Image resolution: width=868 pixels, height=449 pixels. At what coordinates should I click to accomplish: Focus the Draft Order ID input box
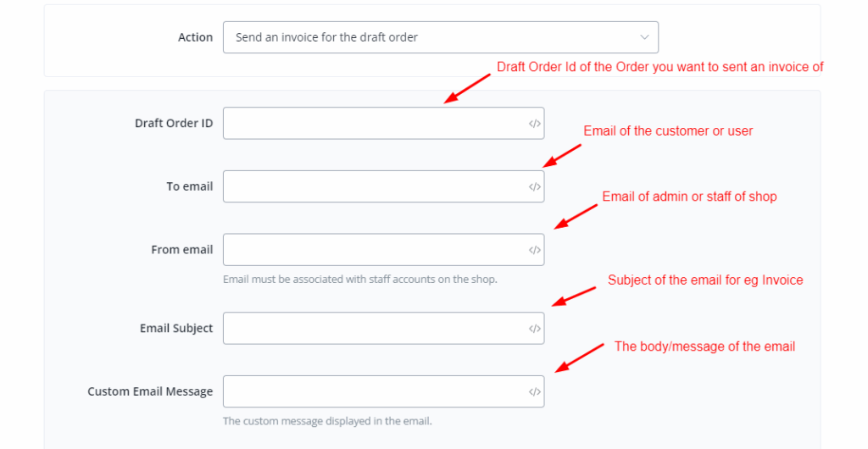[373, 124]
